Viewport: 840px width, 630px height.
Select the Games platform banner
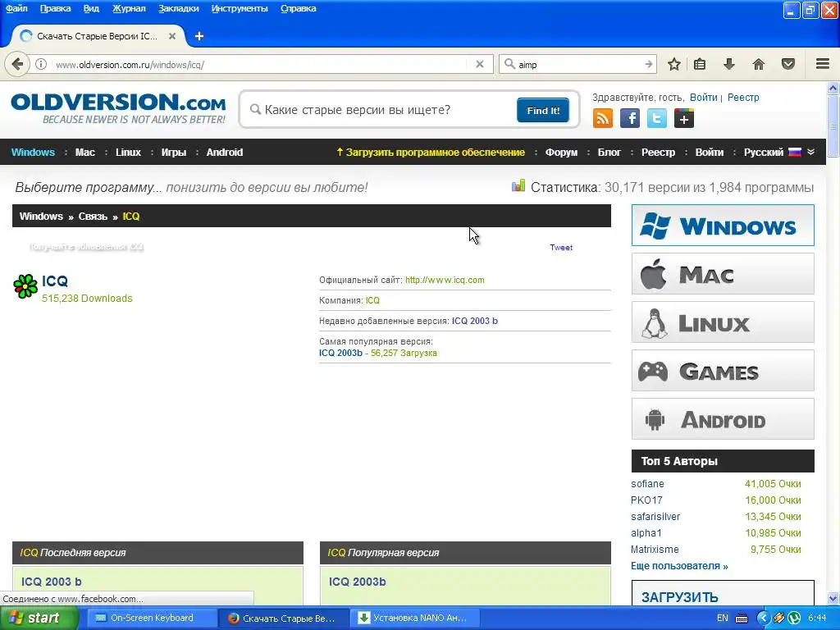click(x=723, y=371)
